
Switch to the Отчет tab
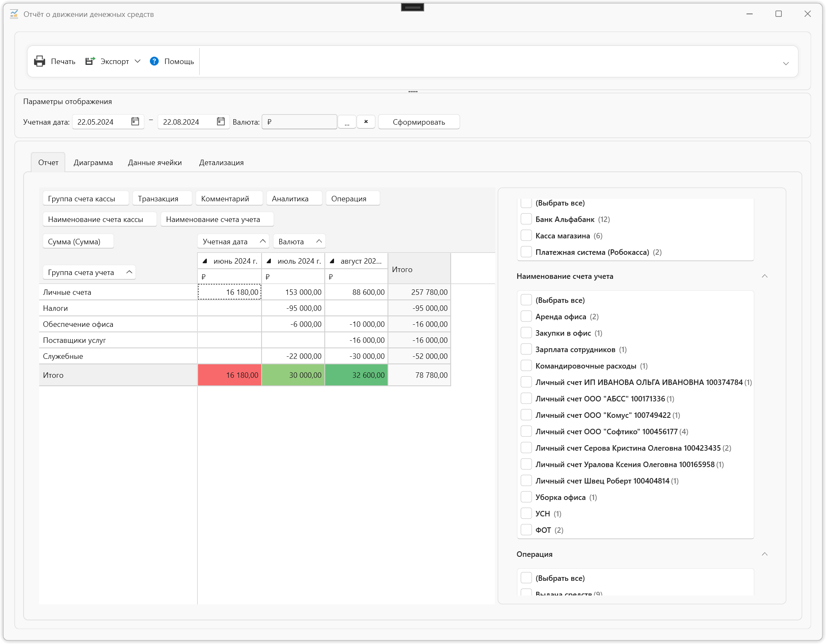[48, 163]
